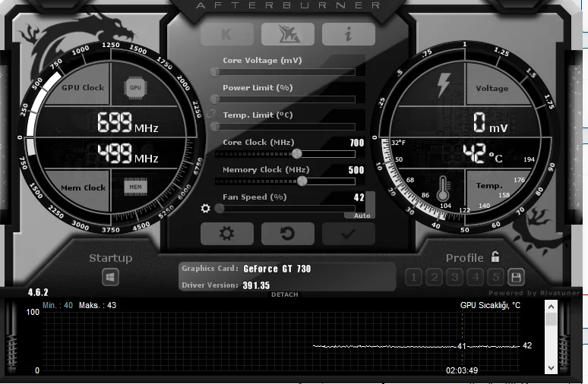Toggle the profile lock icon
The image size is (588, 384).
coord(495,257)
